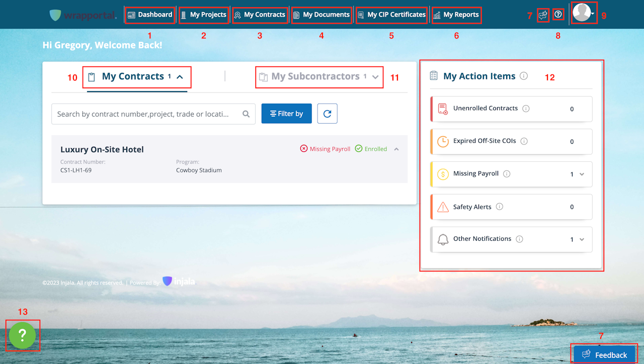
Task: Expand the Missing Payroll action item chevron
Action: tap(582, 174)
